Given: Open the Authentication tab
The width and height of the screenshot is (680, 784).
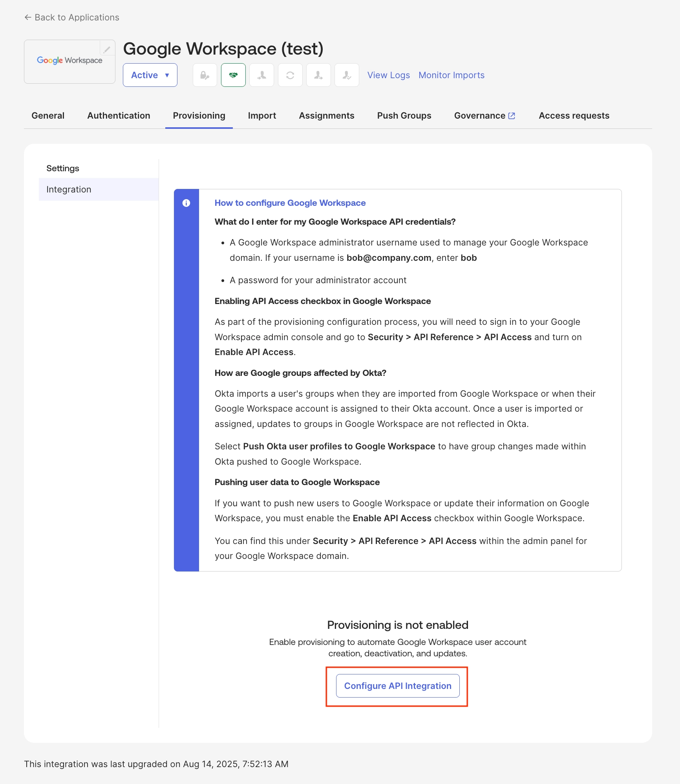Looking at the screenshot, I should pos(119,115).
